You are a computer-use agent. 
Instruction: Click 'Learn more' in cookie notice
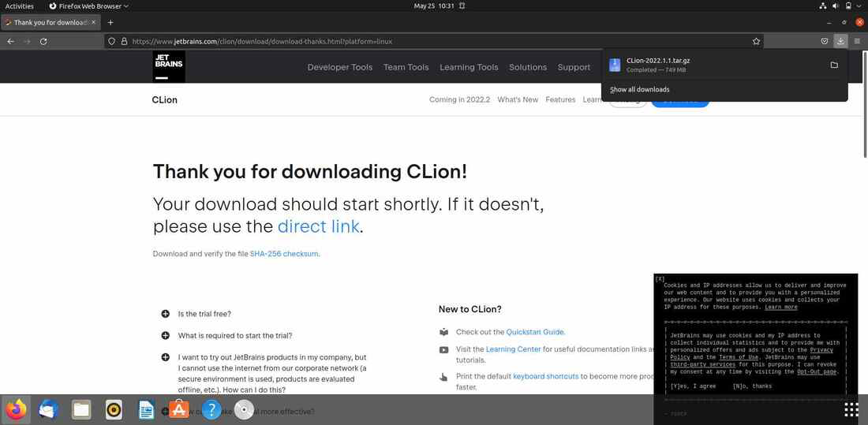click(780, 308)
